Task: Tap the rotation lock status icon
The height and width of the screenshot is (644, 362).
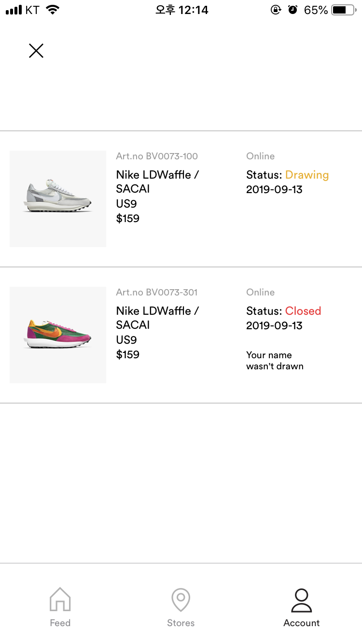Action: [276, 10]
